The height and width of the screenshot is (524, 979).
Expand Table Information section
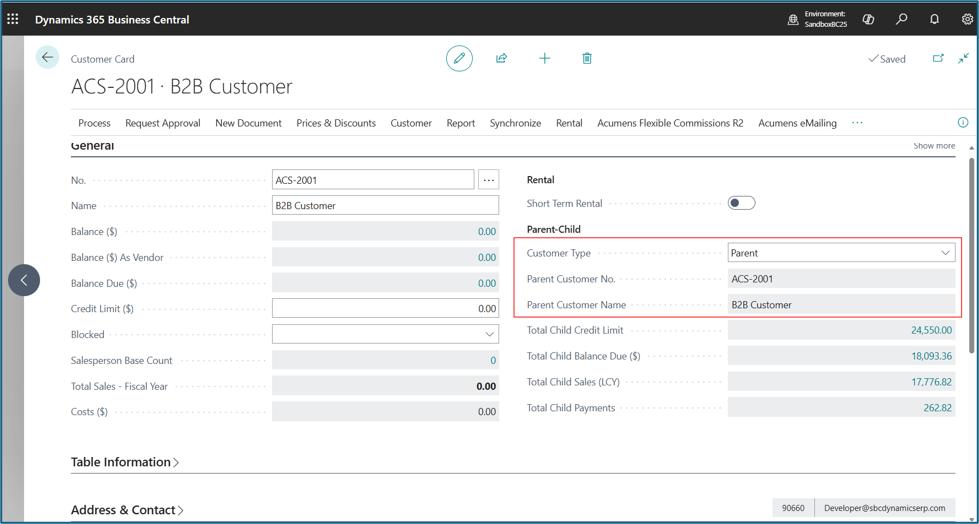click(125, 462)
